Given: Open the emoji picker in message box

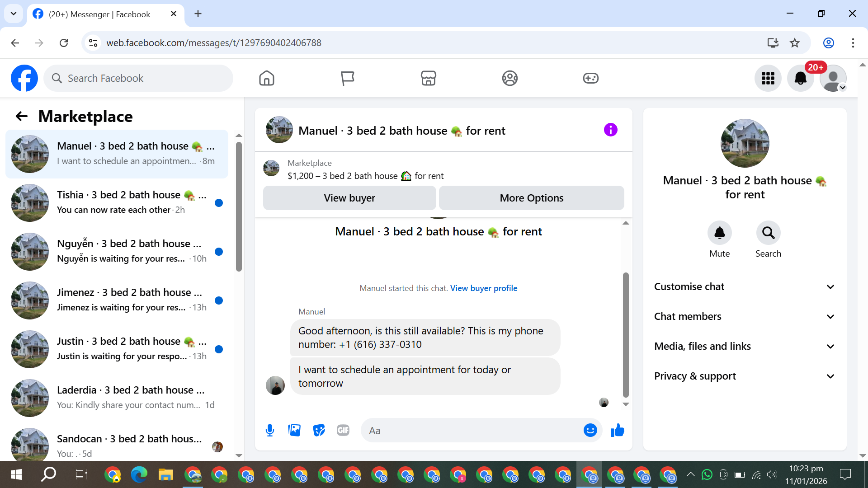Looking at the screenshot, I should click(590, 430).
